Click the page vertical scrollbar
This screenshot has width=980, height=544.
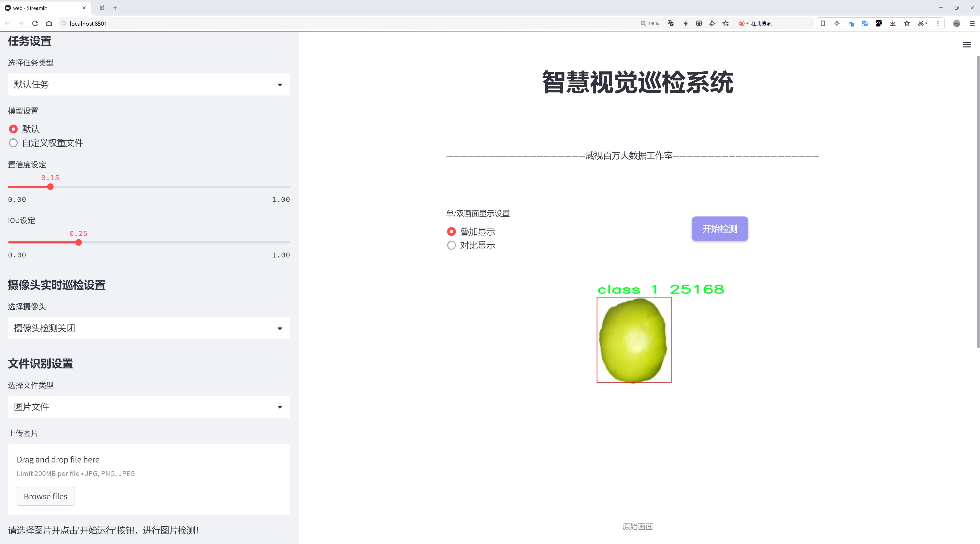[978, 202]
